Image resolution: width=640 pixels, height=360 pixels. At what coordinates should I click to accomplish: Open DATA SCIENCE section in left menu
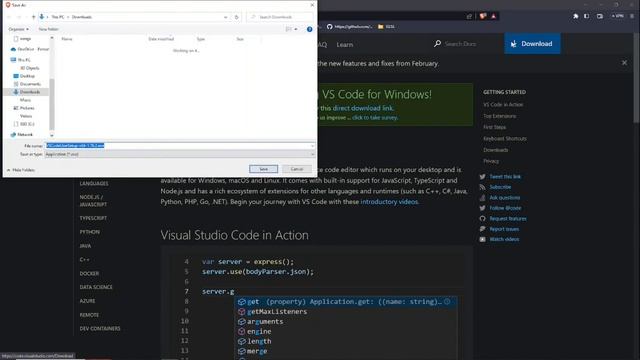[96, 287]
